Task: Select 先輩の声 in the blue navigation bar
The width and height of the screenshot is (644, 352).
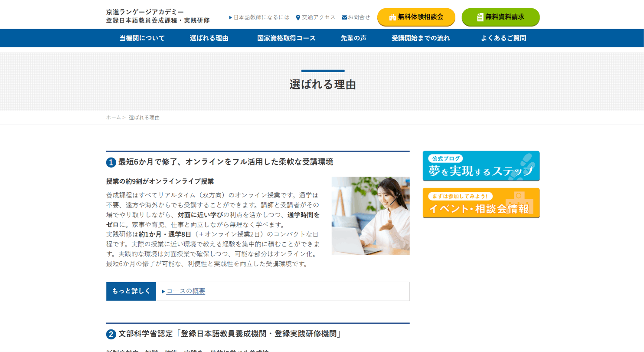Action: coord(353,38)
